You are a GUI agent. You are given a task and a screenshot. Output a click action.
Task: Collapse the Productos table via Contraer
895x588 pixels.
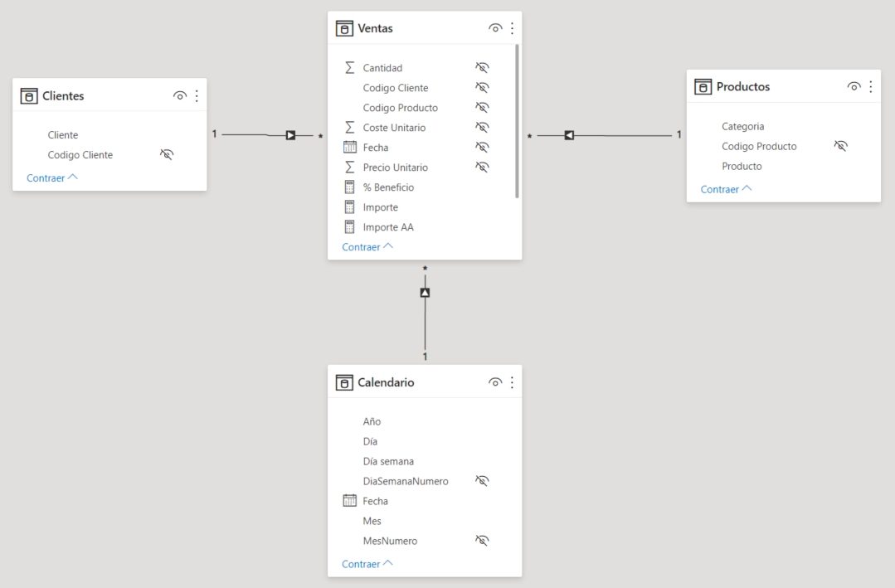[x=721, y=189]
